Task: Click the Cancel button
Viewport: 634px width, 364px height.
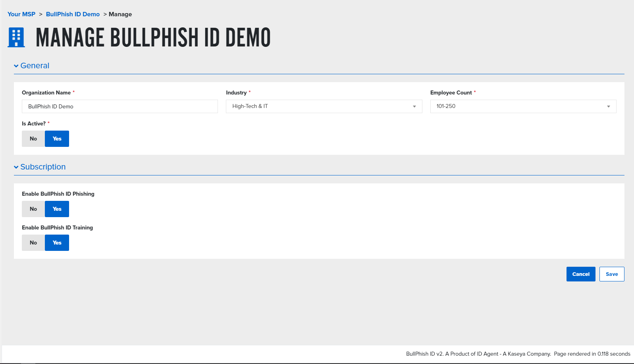Action: pyautogui.click(x=581, y=274)
